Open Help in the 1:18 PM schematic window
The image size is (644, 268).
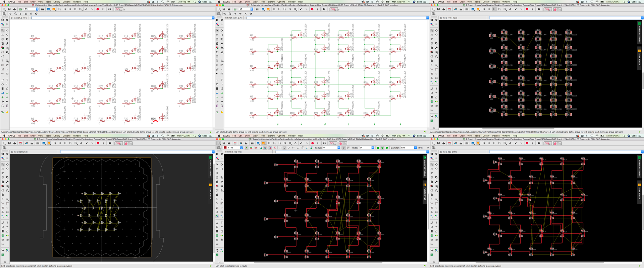[x=109, y=9]
